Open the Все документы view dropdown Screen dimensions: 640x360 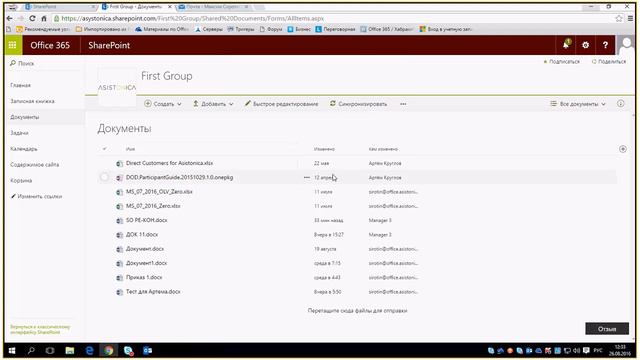click(x=578, y=104)
